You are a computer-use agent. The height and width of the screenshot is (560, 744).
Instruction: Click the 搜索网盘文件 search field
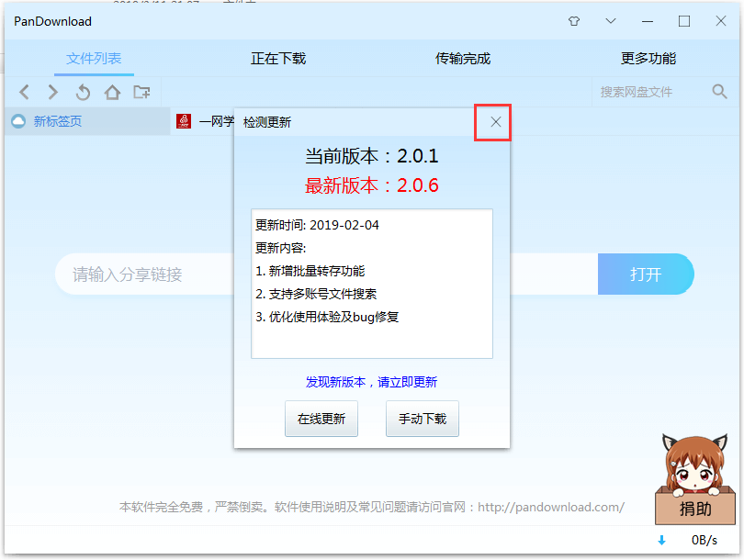click(x=651, y=92)
